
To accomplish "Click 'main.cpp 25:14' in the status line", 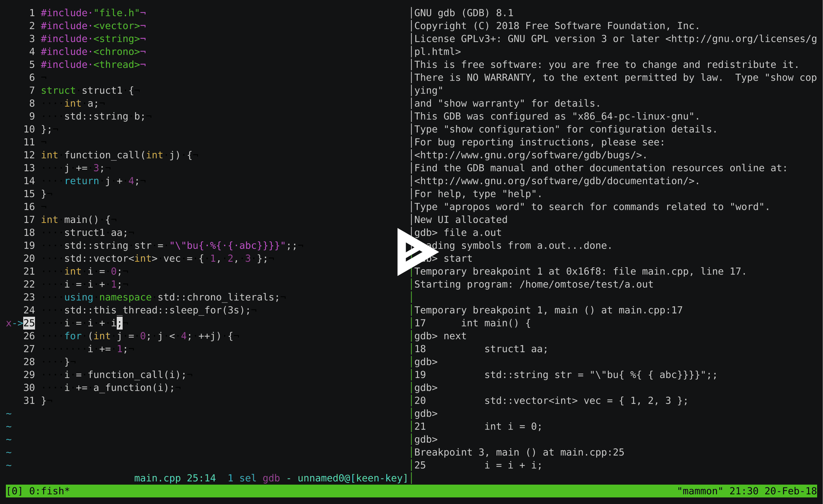I will click(x=175, y=478).
